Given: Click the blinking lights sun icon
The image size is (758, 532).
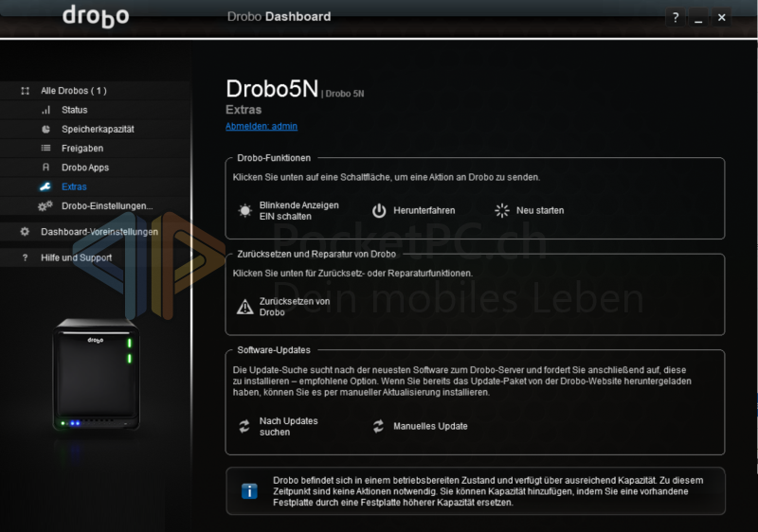Looking at the screenshot, I should pos(245,210).
